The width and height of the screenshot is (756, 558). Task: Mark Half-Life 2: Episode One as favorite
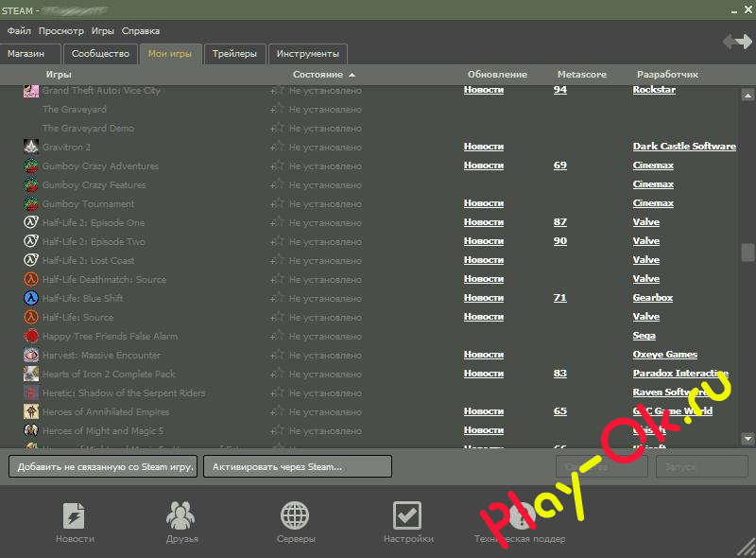click(x=278, y=222)
